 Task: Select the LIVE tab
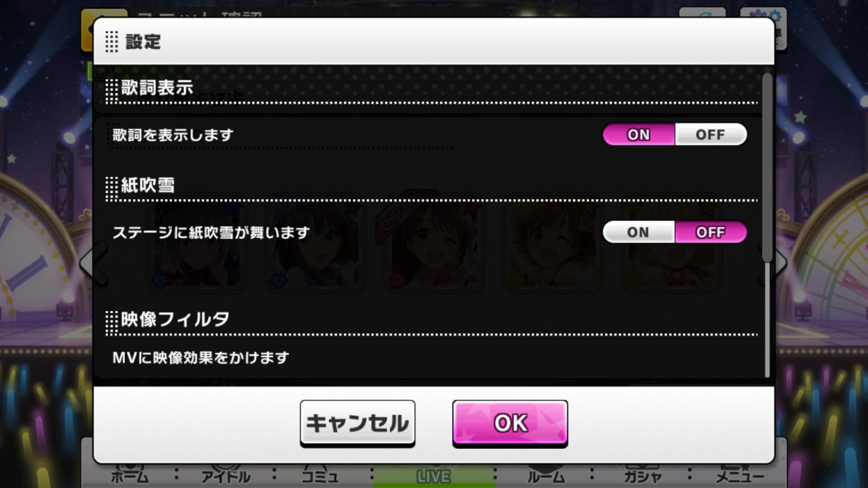pos(433,476)
